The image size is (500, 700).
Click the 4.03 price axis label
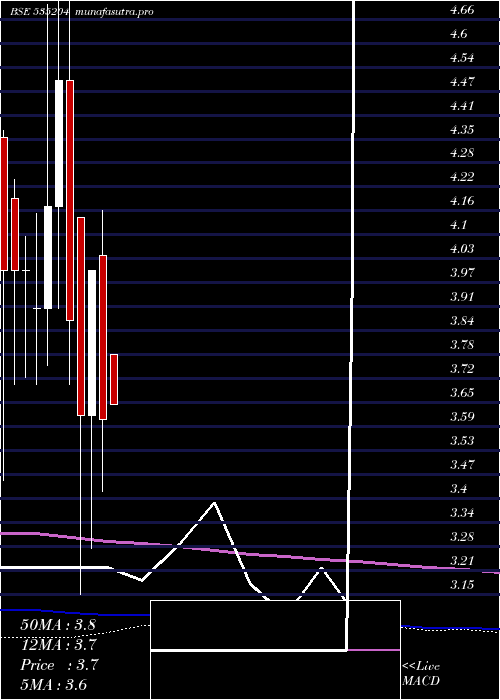(x=462, y=249)
